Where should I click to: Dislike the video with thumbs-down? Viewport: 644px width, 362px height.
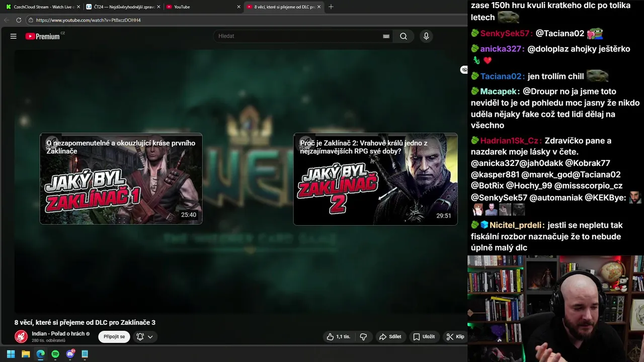[363, 337]
